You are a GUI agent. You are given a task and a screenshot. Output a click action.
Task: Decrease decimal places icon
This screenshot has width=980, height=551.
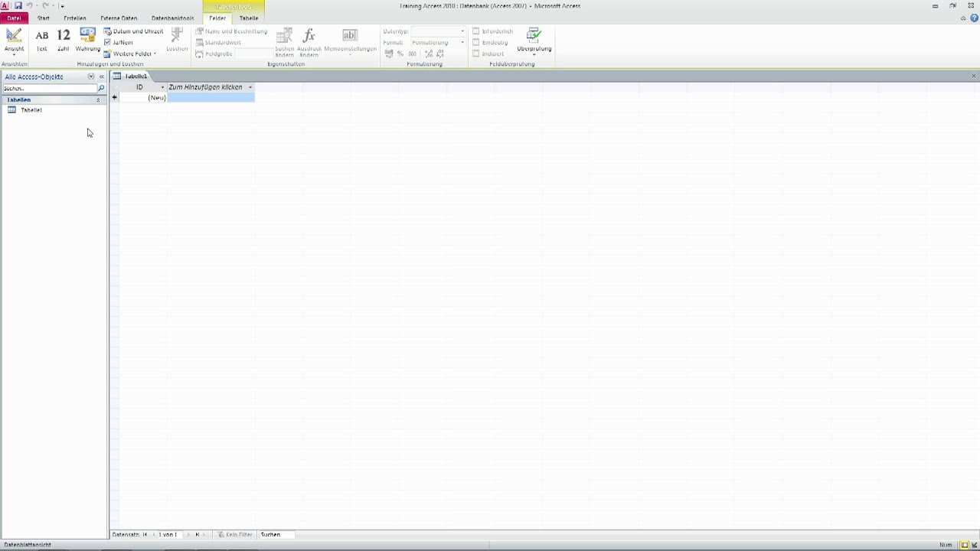(440, 54)
